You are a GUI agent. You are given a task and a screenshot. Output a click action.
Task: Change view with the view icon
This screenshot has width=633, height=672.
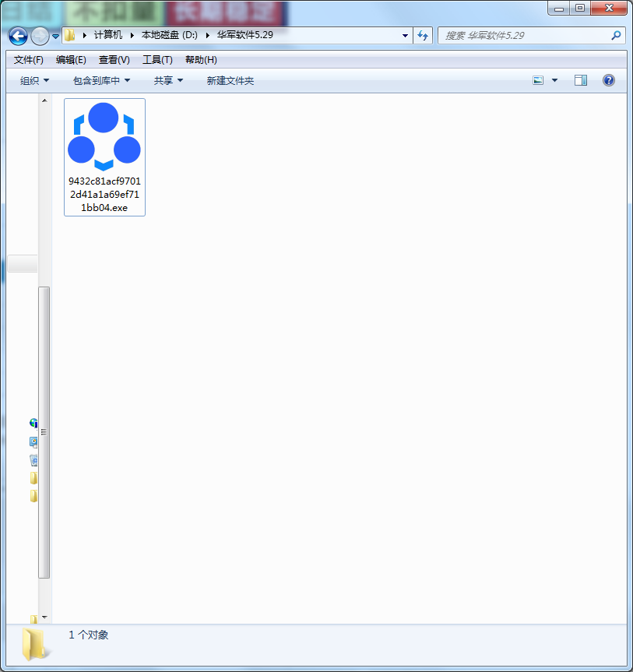538,80
